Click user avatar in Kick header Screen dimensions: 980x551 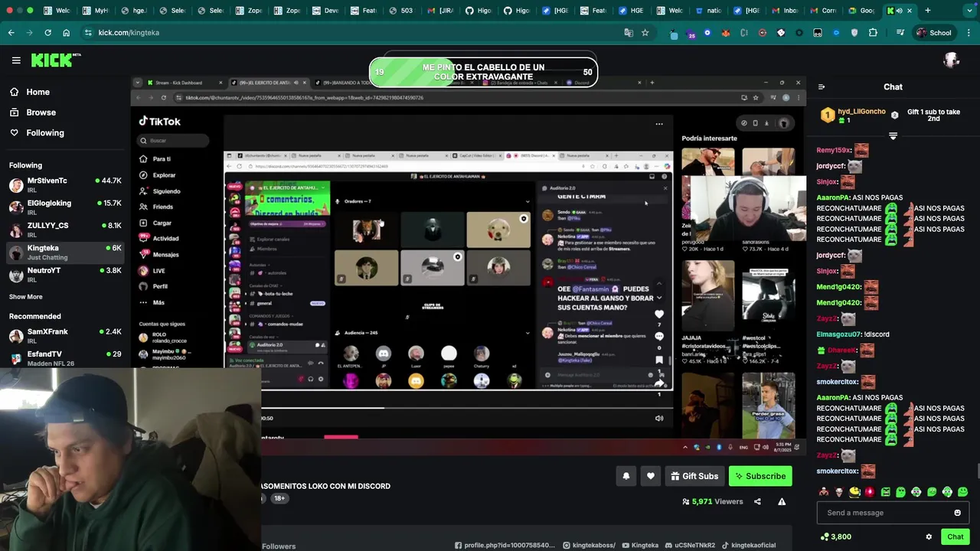coord(952,60)
